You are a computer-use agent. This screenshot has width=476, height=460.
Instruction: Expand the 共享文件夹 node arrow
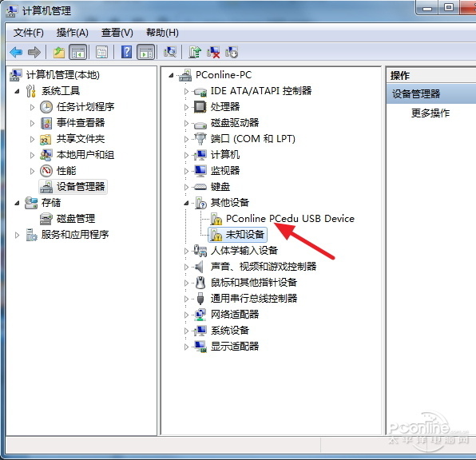pyautogui.click(x=32, y=139)
